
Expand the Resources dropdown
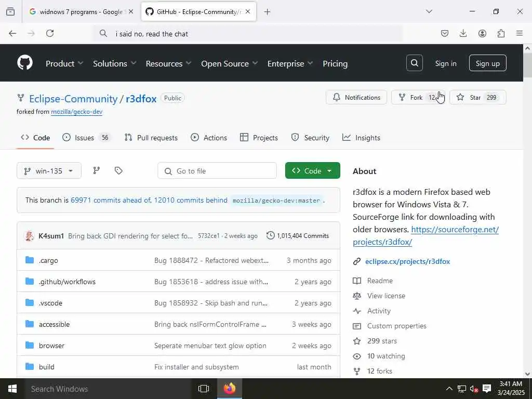tap(169, 63)
